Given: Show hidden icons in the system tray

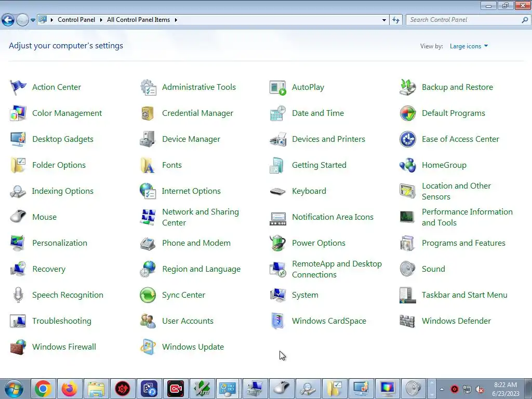Looking at the screenshot, I should click(442, 389).
